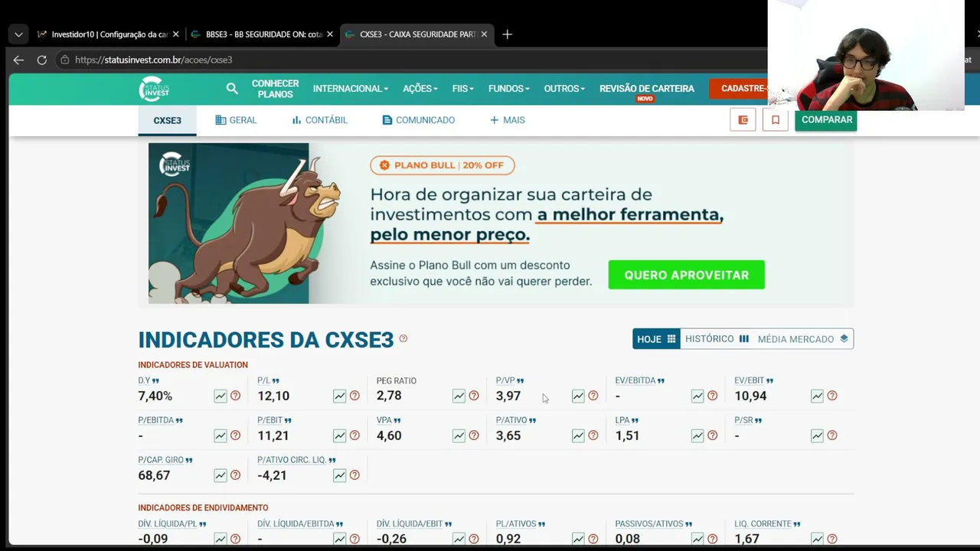This screenshot has width=980, height=551.
Task: Expand the Fundos menu
Action: coord(509,89)
